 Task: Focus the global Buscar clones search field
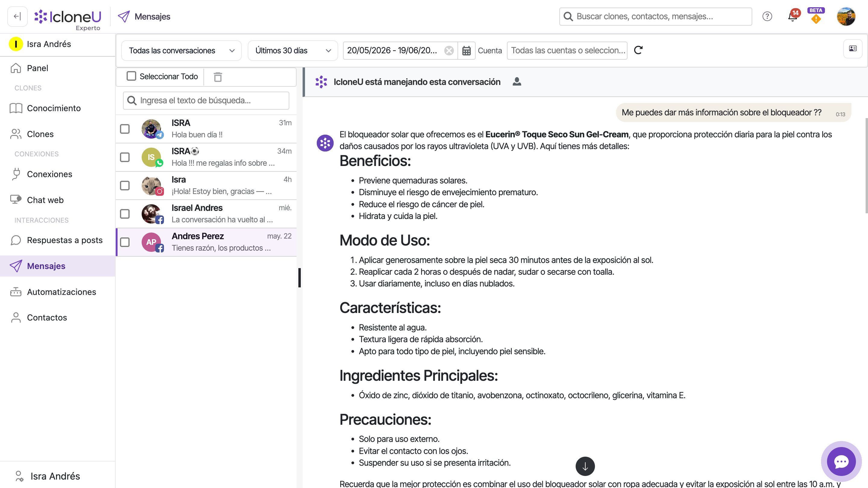pos(656,17)
